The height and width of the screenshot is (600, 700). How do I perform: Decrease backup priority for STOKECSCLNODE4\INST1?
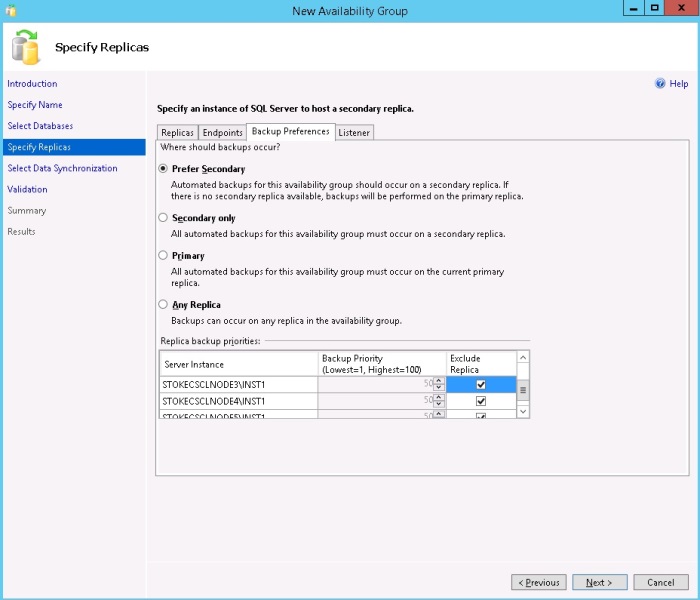(x=439, y=404)
